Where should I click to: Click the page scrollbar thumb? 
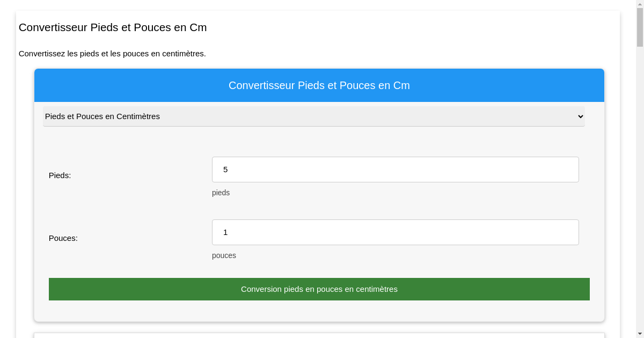[x=640, y=27]
